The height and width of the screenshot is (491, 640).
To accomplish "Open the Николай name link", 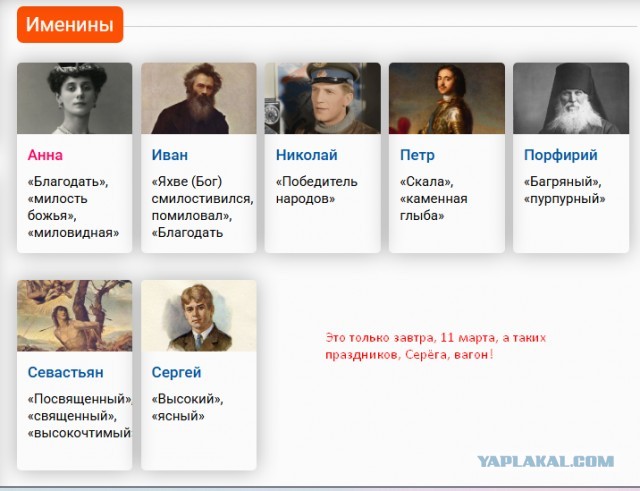I will pyautogui.click(x=307, y=155).
